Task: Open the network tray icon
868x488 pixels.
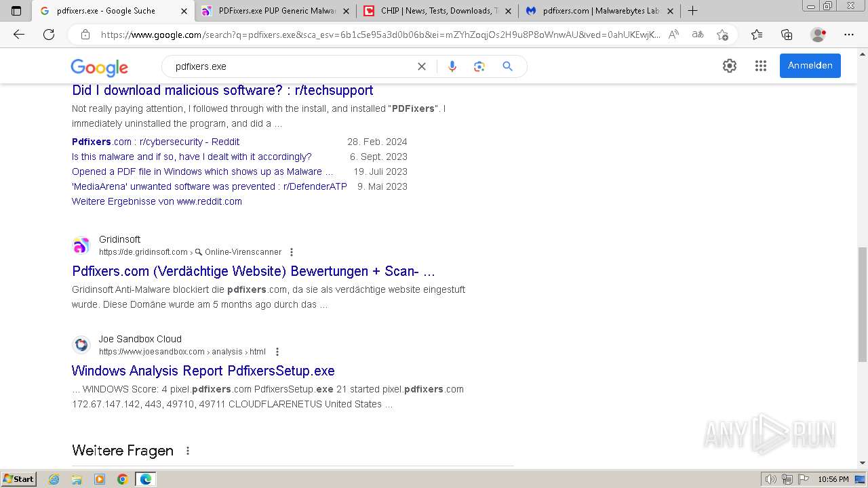Action: (787, 479)
